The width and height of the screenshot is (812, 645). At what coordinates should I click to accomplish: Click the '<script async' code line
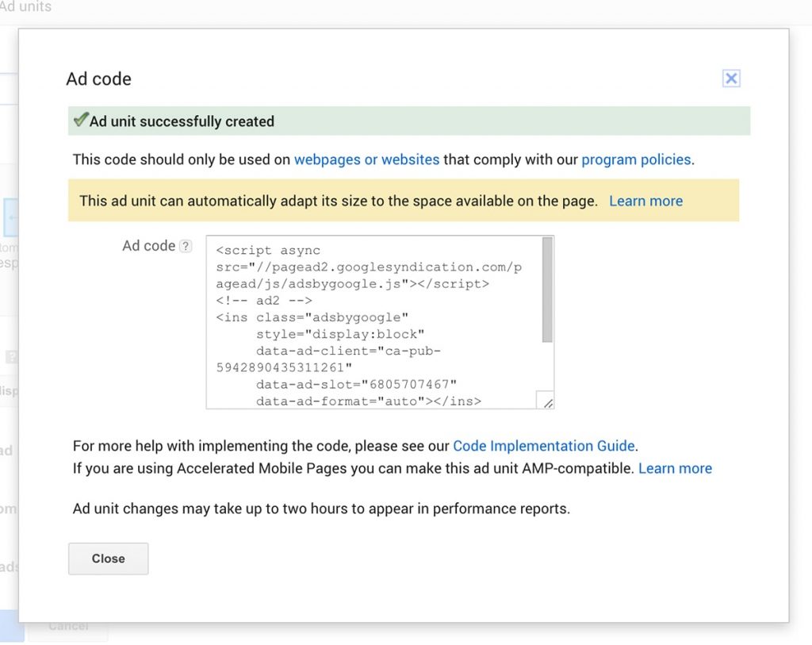[268, 250]
